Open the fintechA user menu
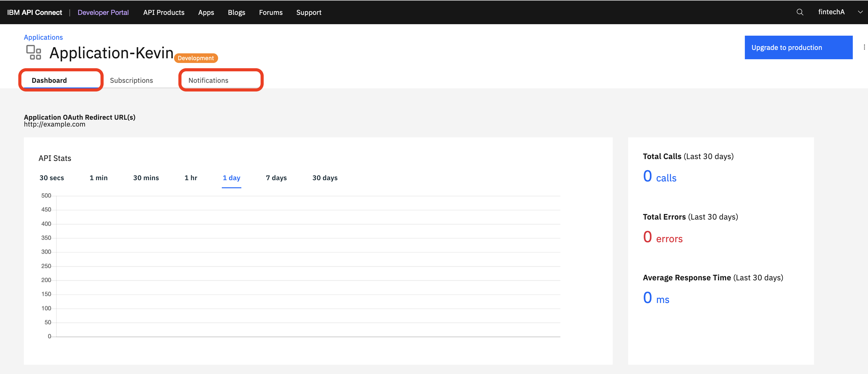The width and height of the screenshot is (868, 374). [831, 12]
